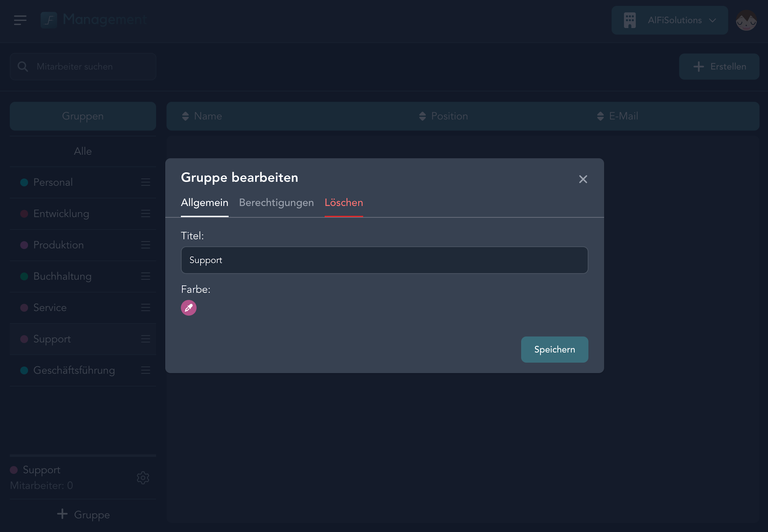Click the handle icon beside Buchhaltung group
768x532 pixels.
tap(145, 276)
